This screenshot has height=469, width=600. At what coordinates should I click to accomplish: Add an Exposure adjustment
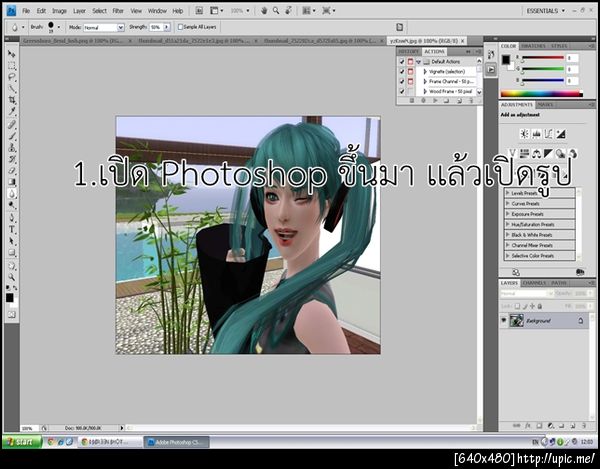[x=561, y=134]
